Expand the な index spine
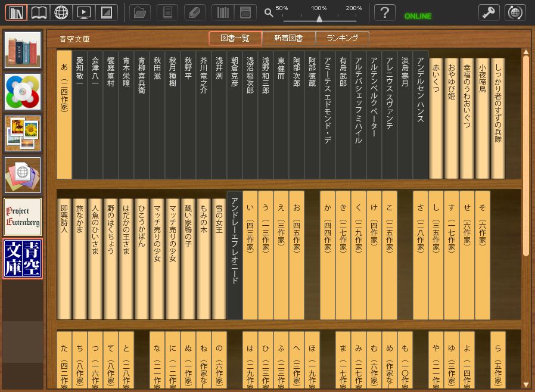Image resolution: width=535 pixels, height=392 pixels. [157, 360]
